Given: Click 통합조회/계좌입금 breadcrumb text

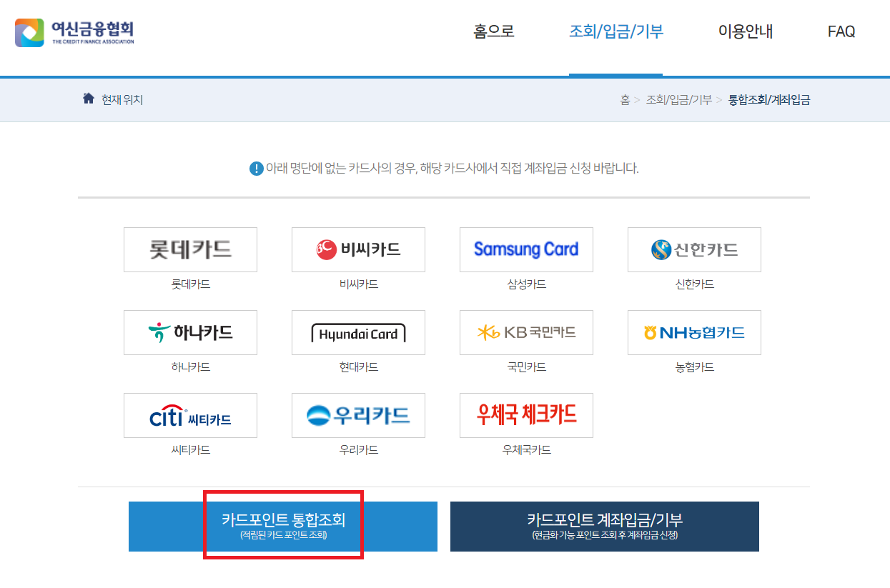Looking at the screenshot, I should tap(769, 100).
